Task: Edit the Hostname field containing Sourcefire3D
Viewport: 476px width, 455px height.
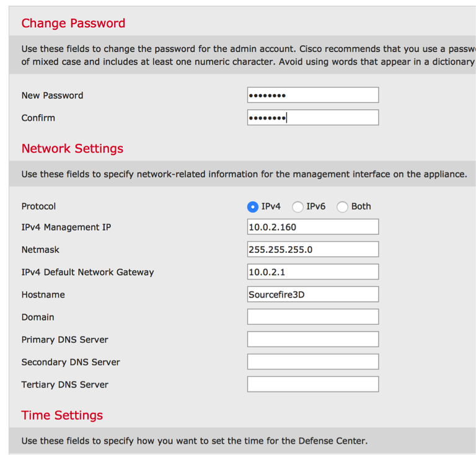Action: tap(312, 294)
